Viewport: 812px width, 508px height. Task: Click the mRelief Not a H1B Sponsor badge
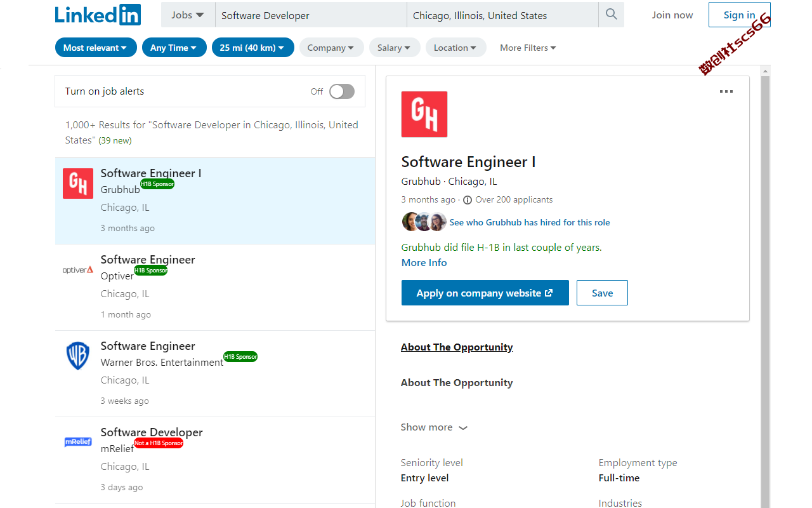pos(159,443)
